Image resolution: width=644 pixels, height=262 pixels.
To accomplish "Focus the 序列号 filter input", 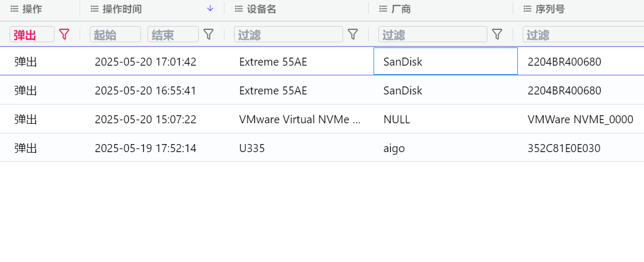I will (584, 34).
